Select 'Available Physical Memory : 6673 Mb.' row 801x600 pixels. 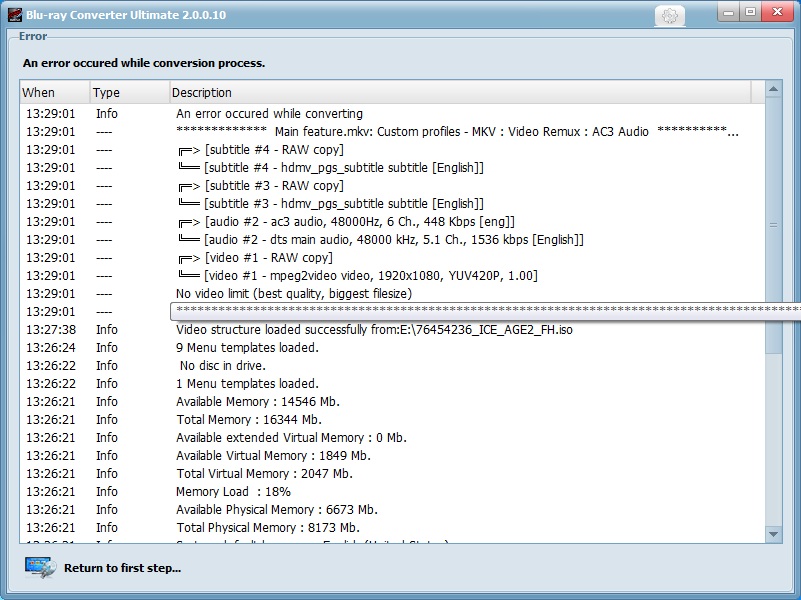[392, 510]
